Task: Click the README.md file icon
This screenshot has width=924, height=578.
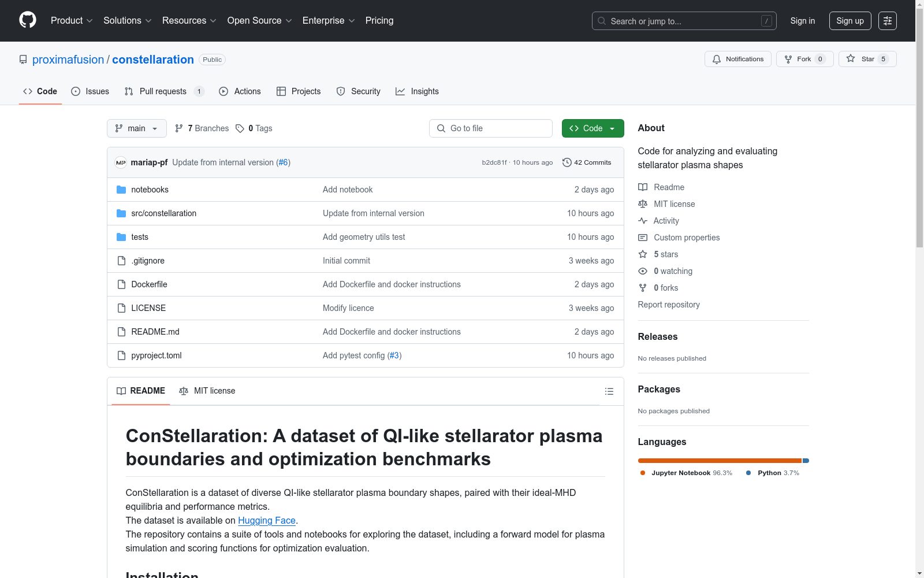Action: click(121, 332)
